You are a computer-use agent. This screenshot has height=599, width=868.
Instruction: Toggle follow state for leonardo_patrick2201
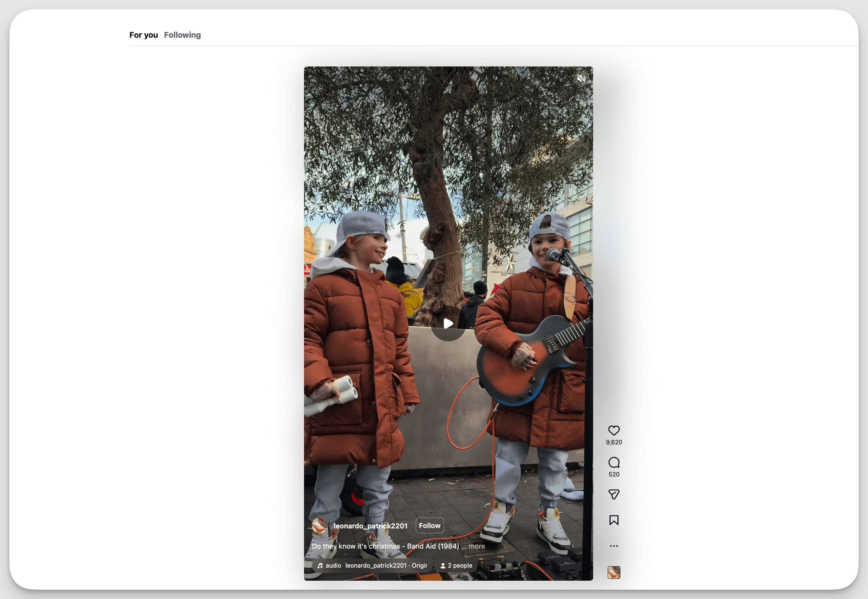coord(429,525)
